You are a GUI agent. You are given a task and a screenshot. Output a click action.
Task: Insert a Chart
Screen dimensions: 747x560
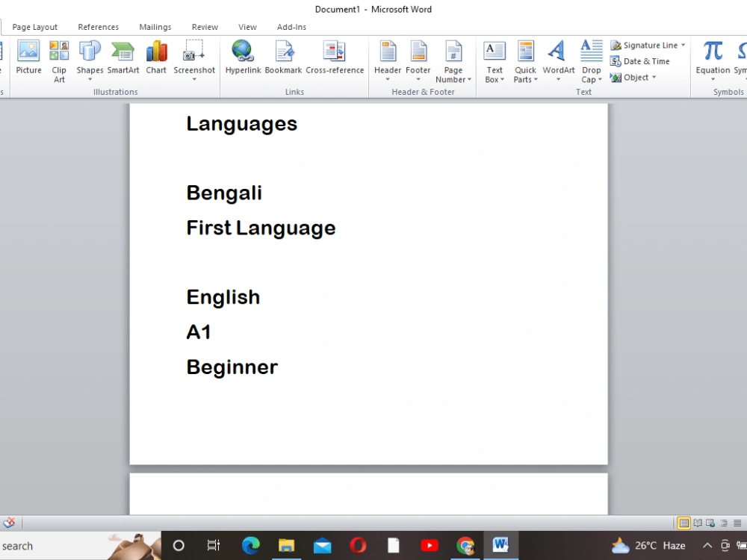point(156,57)
